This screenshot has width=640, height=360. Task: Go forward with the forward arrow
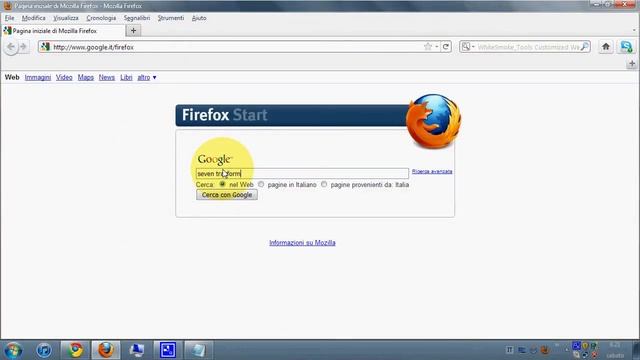coord(24,47)
